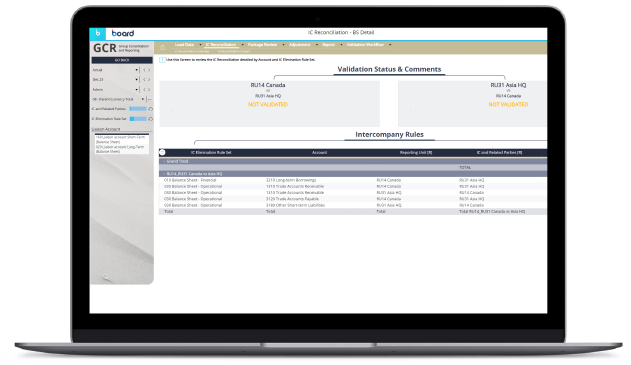Open the Home icon in navigation bar
The width and height of the screenshot is (631, 365).
tap(163, 47)
